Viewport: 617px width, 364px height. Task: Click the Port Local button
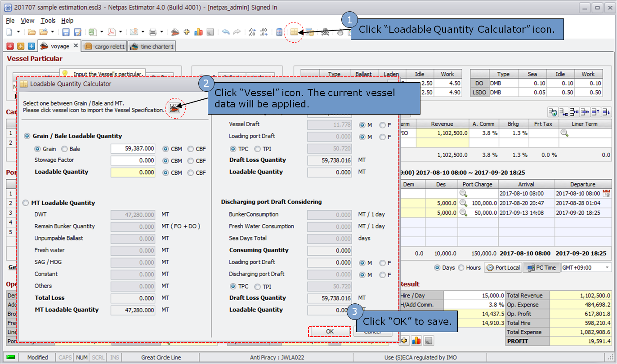pyautogui.click(x=503, y=267)
